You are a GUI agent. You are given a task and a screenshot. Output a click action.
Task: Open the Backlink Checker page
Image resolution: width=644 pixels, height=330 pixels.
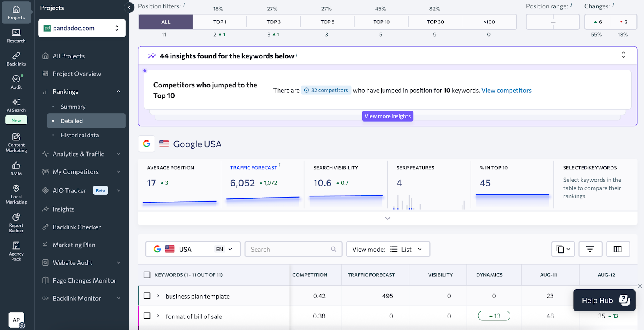76,227
